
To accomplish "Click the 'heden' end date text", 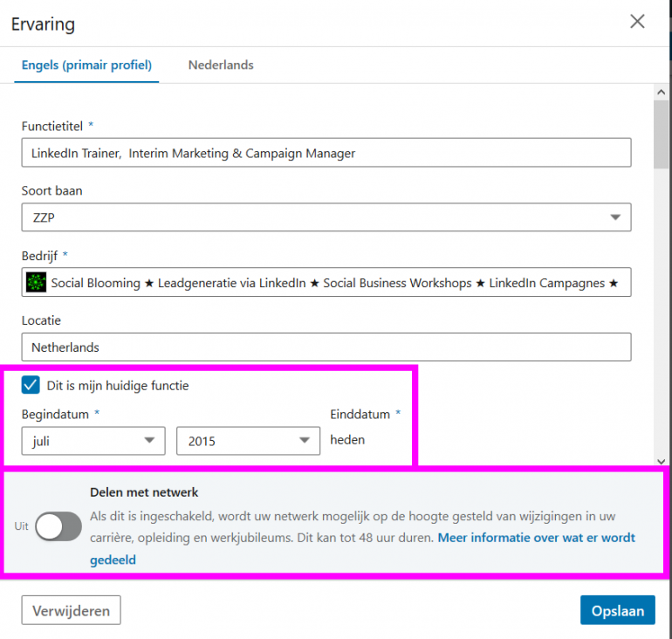I will [x=347, y=440].
